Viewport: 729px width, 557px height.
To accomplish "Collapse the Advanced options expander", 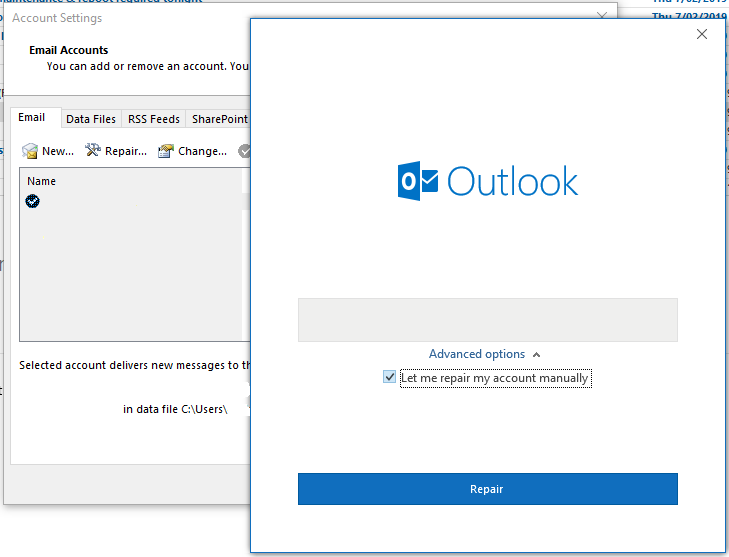I will (x=484, y=354).
